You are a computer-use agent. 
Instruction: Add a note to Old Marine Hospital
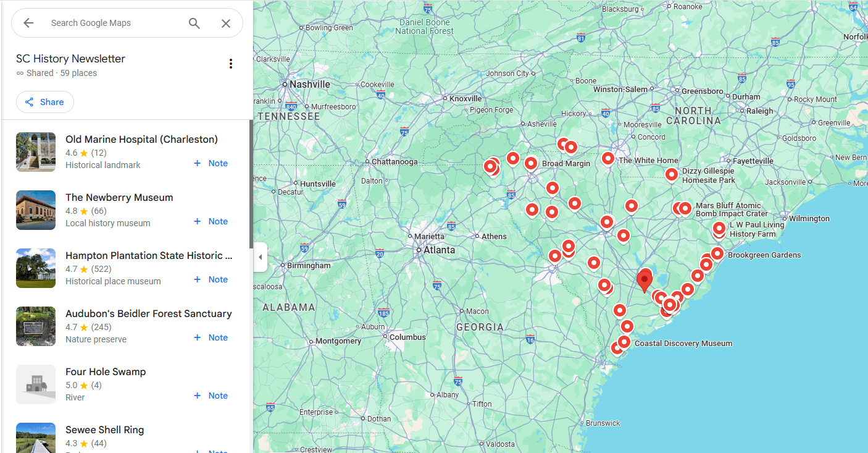211,163
